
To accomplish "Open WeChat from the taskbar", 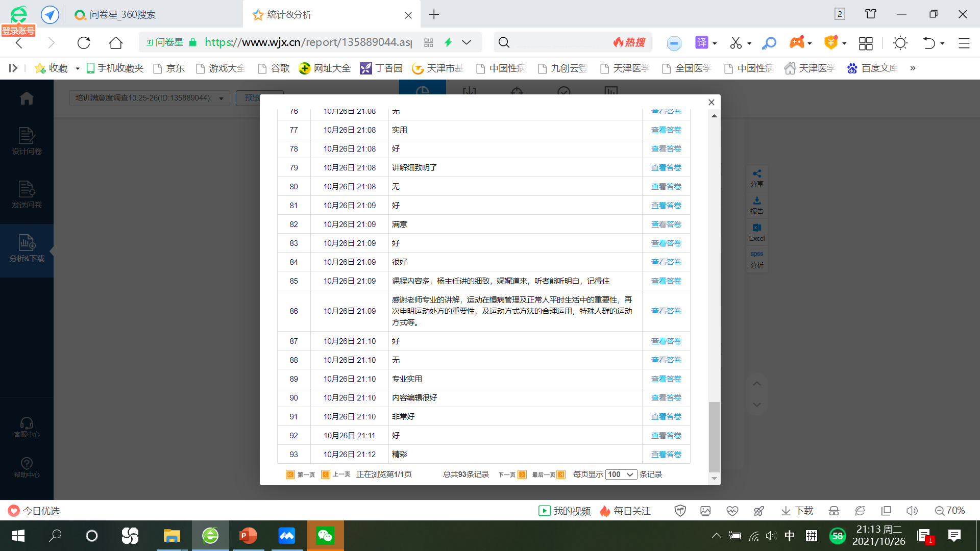I will point(325,536).
